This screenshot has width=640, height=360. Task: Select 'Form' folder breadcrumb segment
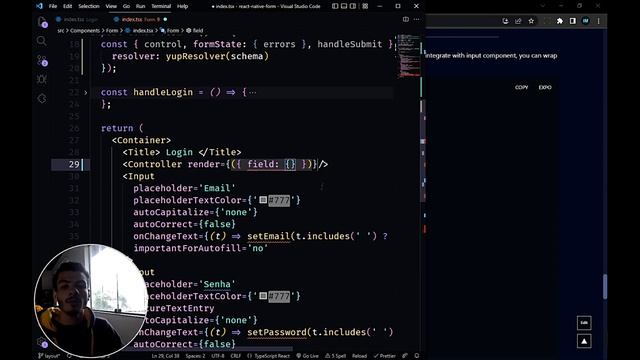[112, 31]
